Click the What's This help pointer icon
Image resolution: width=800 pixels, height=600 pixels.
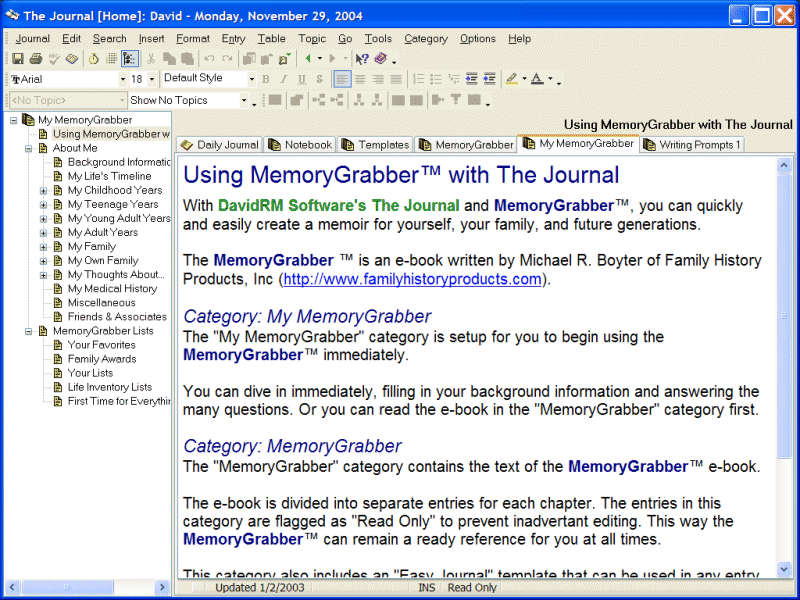(362, 59)
